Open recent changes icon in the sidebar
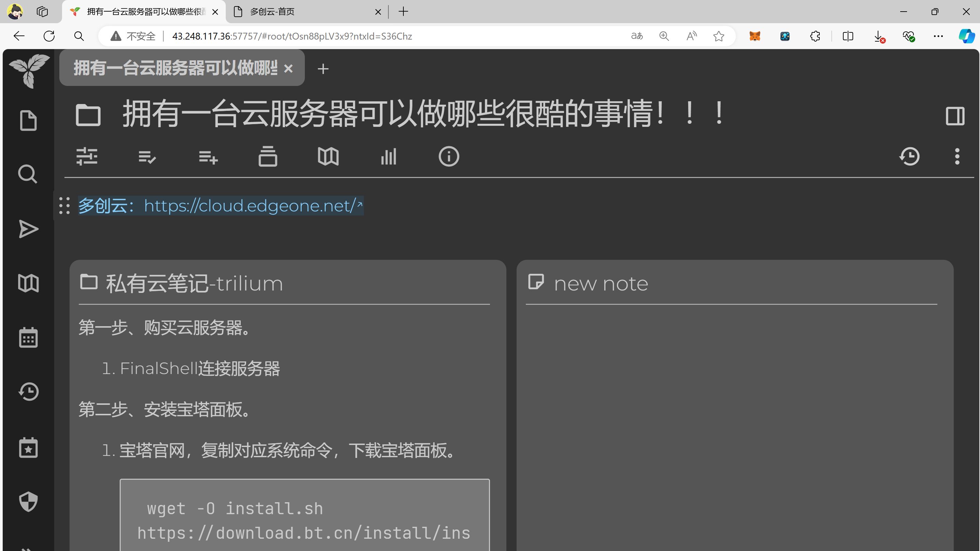The height and width of the screenshot is (551, 980). pyautogui.click(x=29, y=392)
